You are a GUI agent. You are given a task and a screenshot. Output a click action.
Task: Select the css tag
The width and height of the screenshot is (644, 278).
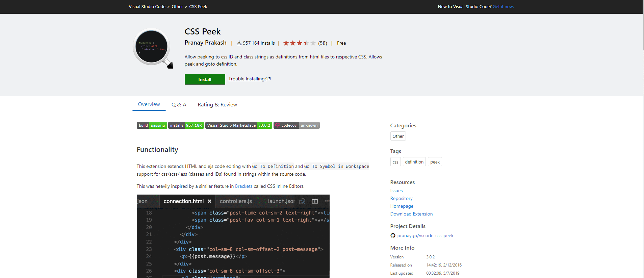(395, 162)
